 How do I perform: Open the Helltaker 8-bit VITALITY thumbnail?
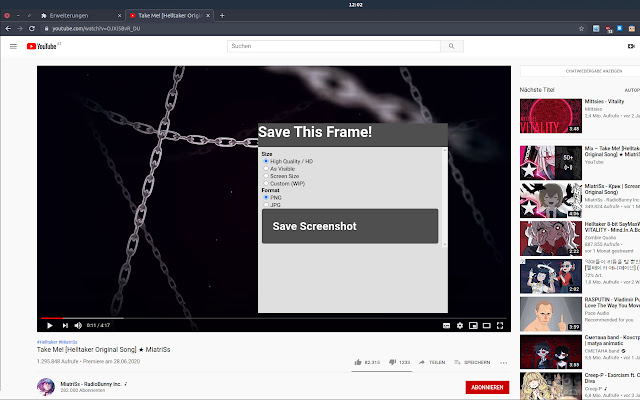551,238
